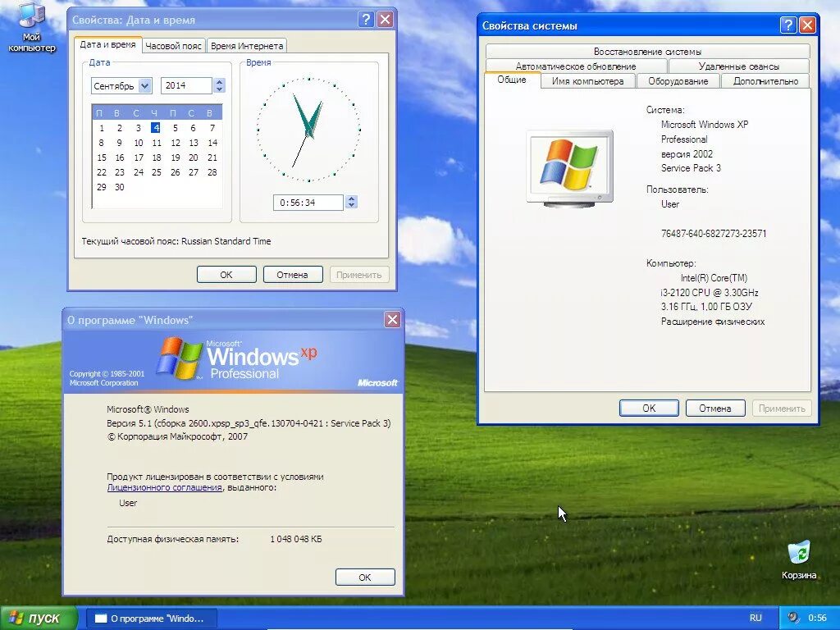Open the Пуск start menu
Image resolution: width=840 pixels, height=630 pixels.
click(x=39, y=619)
